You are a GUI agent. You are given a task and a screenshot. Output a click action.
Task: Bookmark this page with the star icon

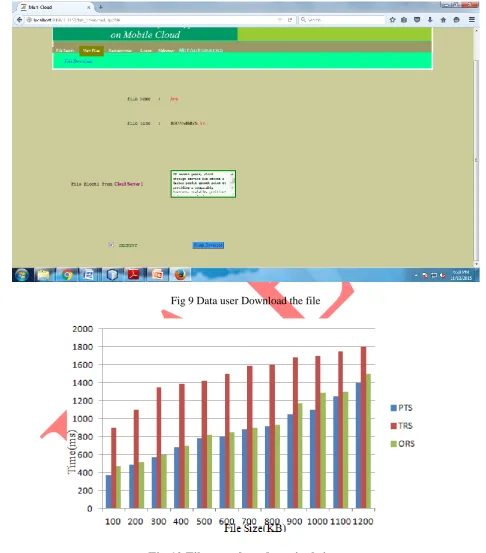click(392, 20)
